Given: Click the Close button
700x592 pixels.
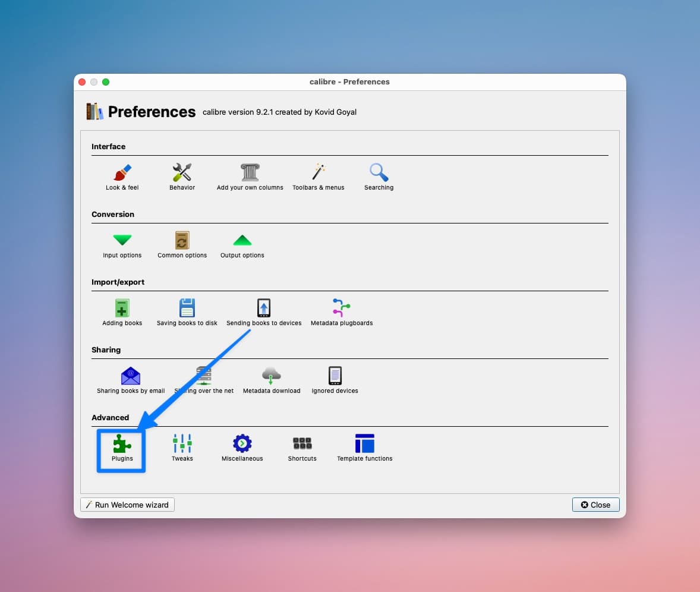Looking at the screenshot, I should (595, 505).
